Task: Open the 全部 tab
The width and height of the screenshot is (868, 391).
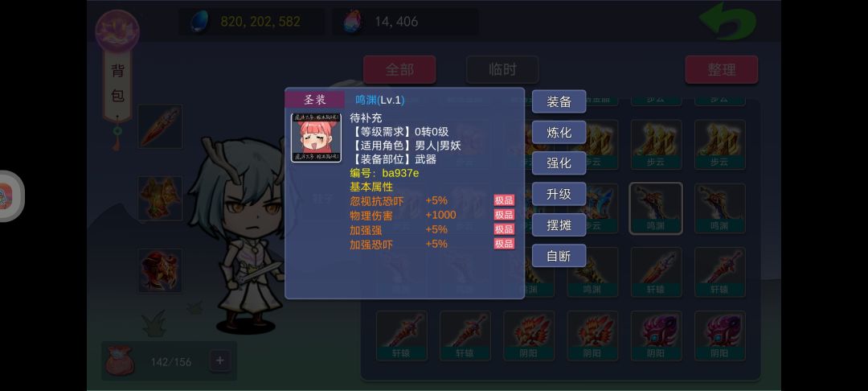Action: click(x=399, y=70)
